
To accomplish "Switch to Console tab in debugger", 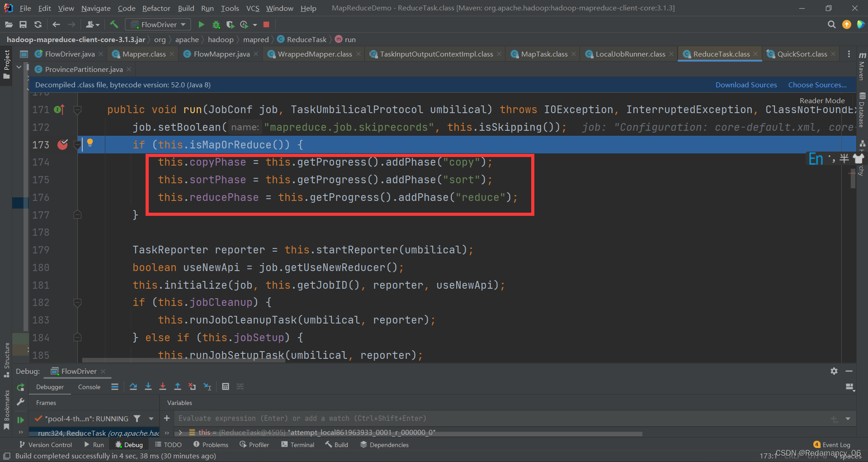I will (89, 387).
